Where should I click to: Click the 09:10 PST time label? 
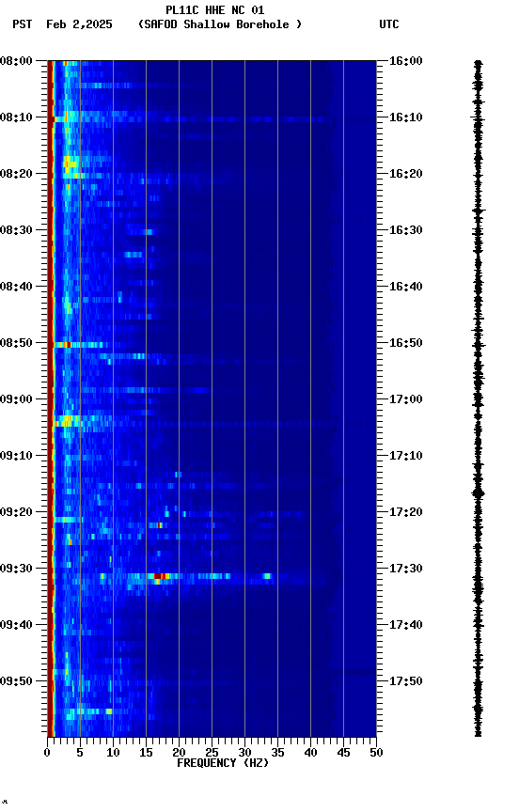[16, 456]
